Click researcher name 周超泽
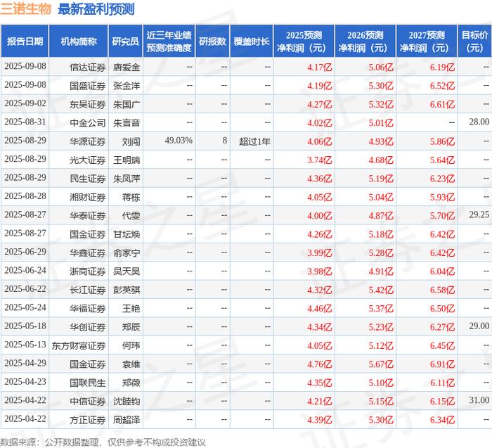The image size is (492, 448). (x=127, y=419)
